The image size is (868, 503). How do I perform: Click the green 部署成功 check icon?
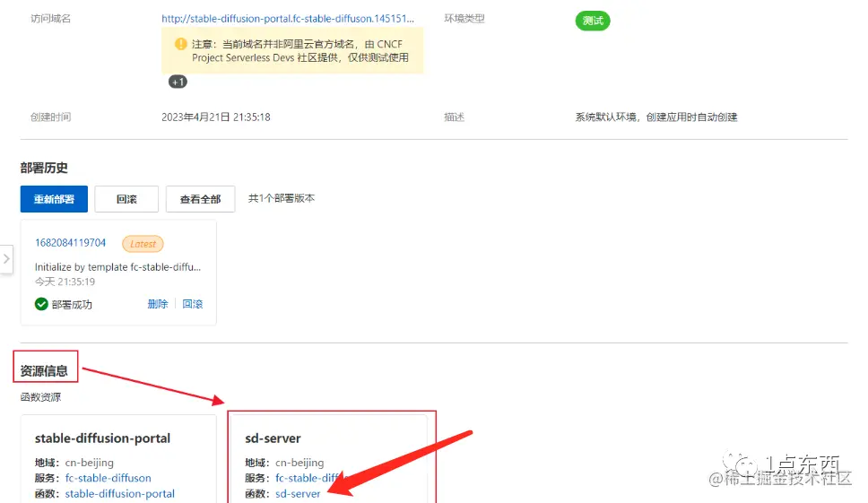pyautogui.click(x=41, y=304)
